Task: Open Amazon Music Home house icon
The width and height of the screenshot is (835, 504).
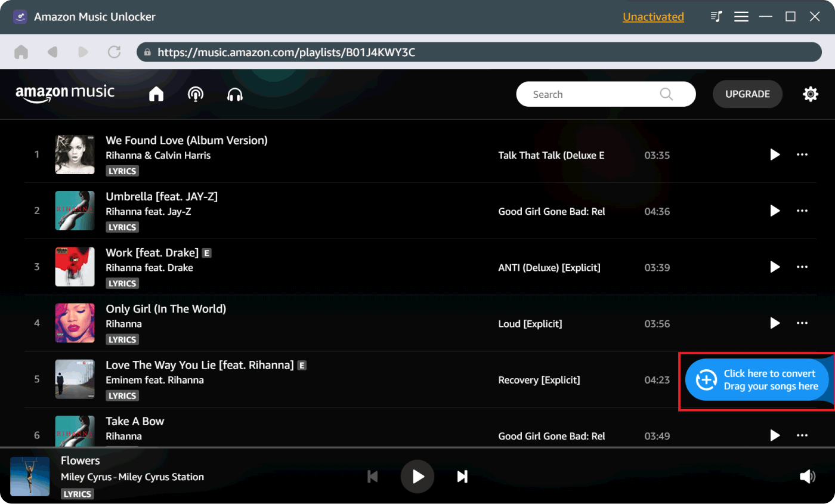Action: (156, 94)
